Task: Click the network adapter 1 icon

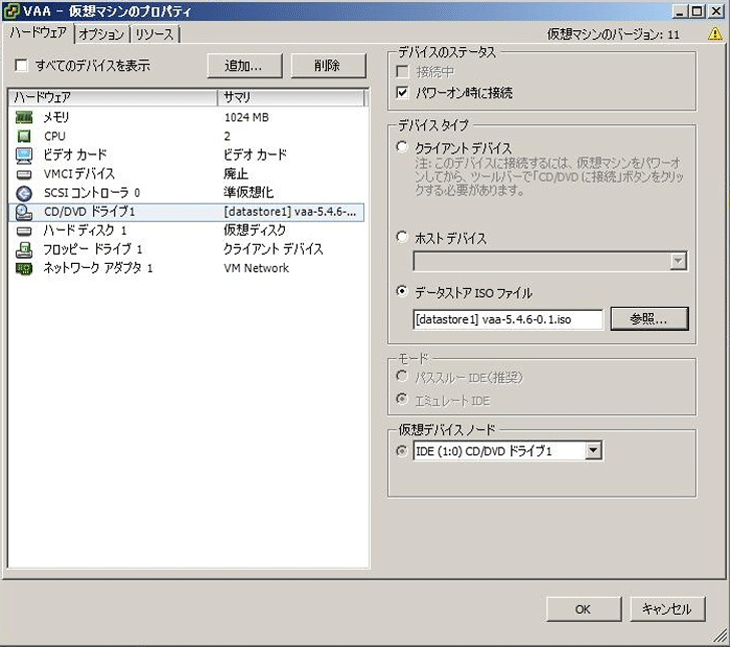Action: (x=25, y=268)
